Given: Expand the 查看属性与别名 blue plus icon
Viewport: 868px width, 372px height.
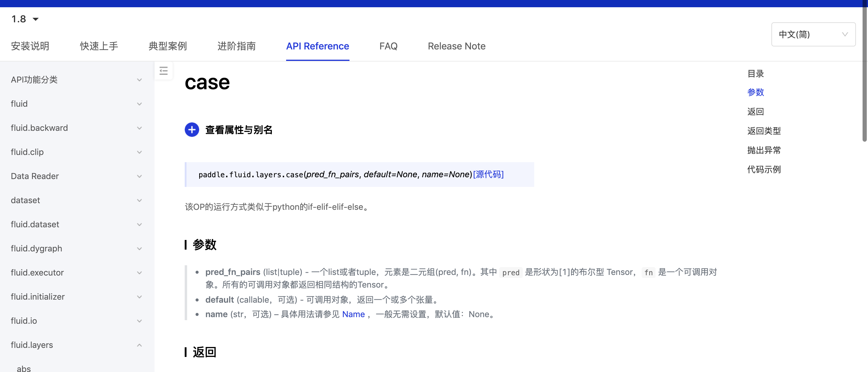Looking at the screenshot, I should [192, 130].
